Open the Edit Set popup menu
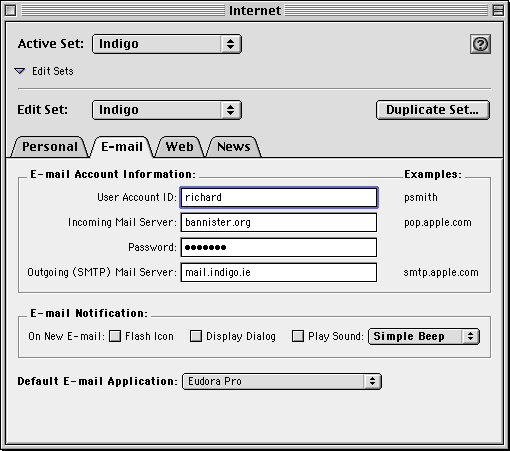Viewport: 510px width, 451px height. click(167, 110)
